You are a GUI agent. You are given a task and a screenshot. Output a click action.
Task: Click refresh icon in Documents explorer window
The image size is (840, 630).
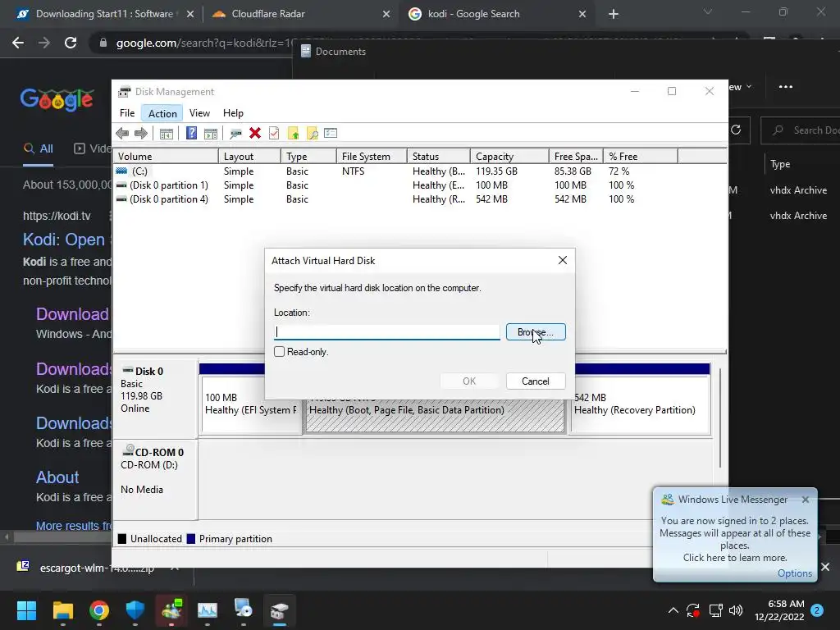coord(736,130)
